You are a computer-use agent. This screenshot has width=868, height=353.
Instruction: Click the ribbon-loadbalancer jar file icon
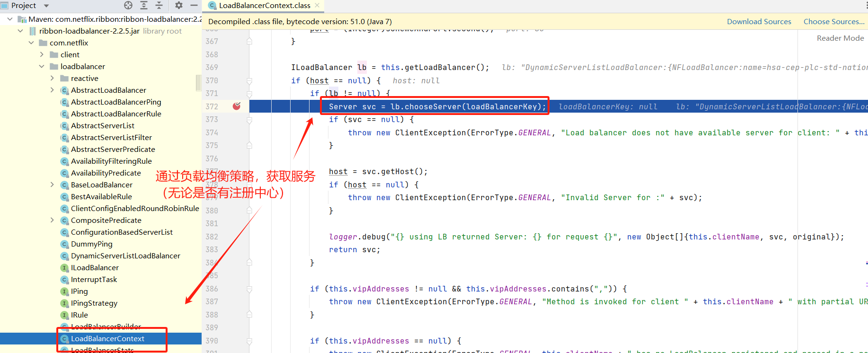[33, 31]
